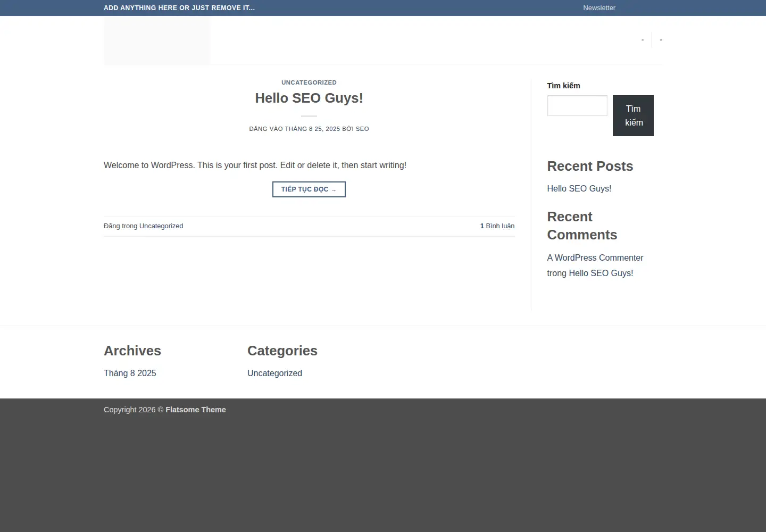
Task: Visit A WordPress Commenter link
Action: click(595, 258)
